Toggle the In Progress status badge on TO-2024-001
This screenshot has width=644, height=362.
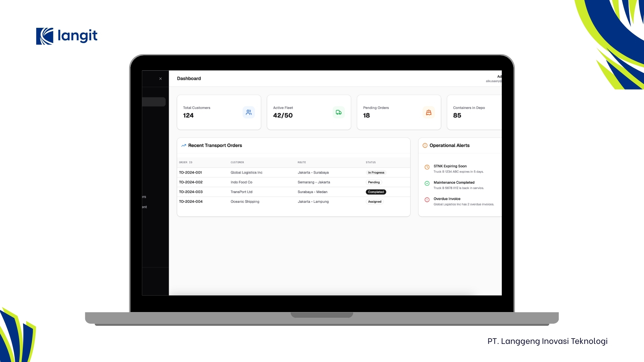click(376, 172)
